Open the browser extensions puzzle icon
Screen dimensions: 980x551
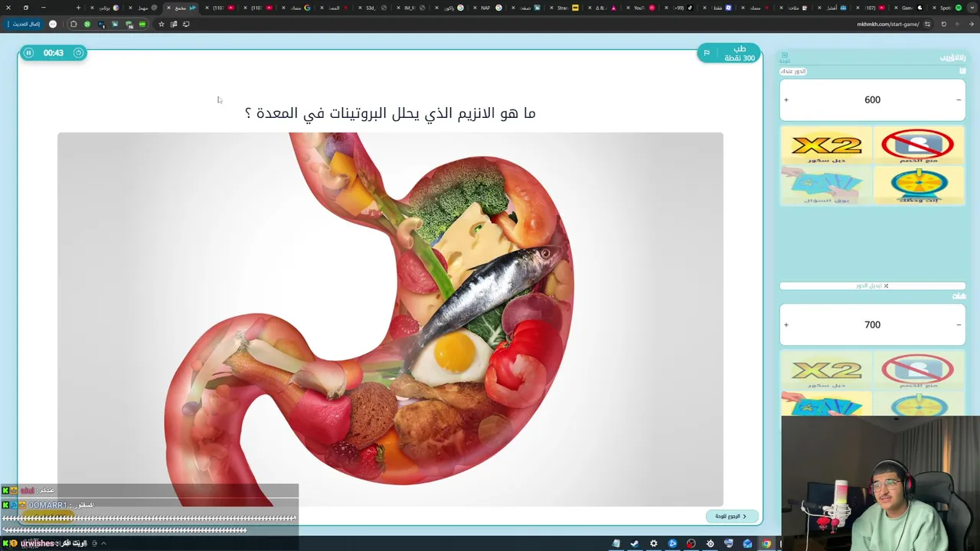tap(73, 24)
